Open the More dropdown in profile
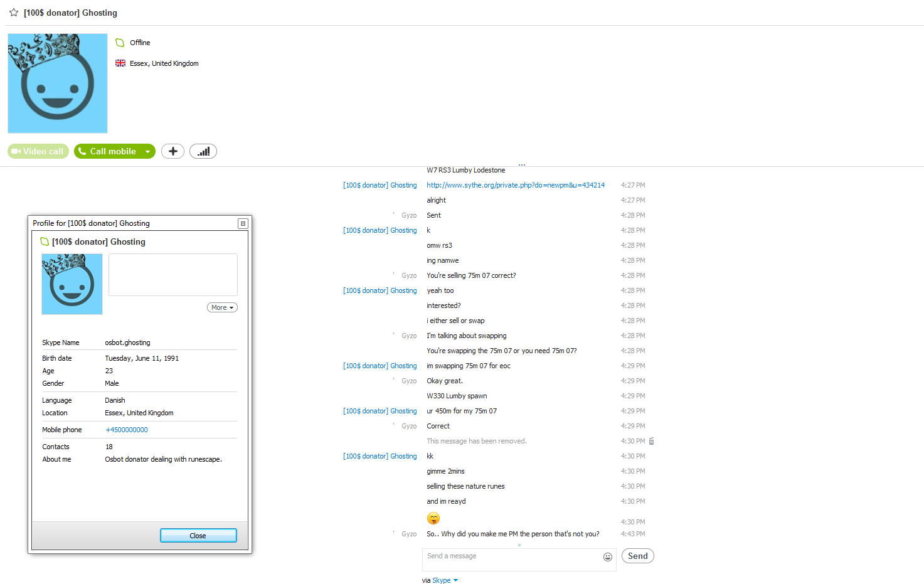This screenshot has height=584, width=924. tap(222, 307)
